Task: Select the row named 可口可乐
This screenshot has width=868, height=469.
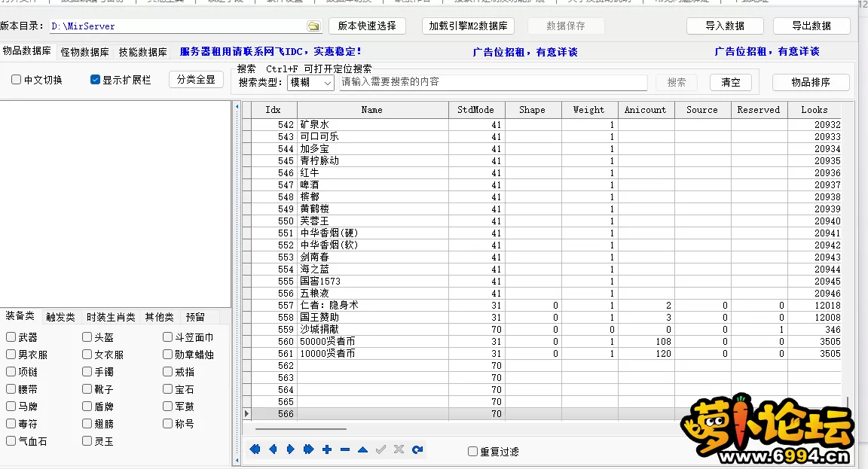Action: (x=542, y=136)
